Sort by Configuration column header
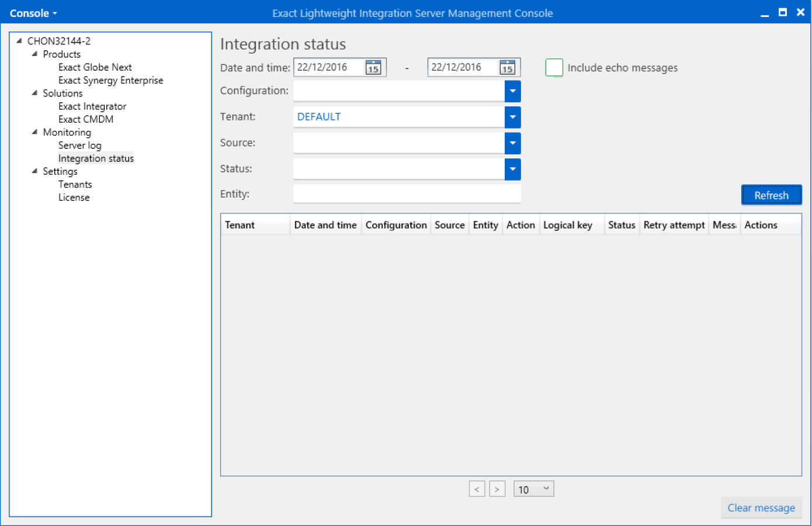812x526 pixels. pos(396,225)
